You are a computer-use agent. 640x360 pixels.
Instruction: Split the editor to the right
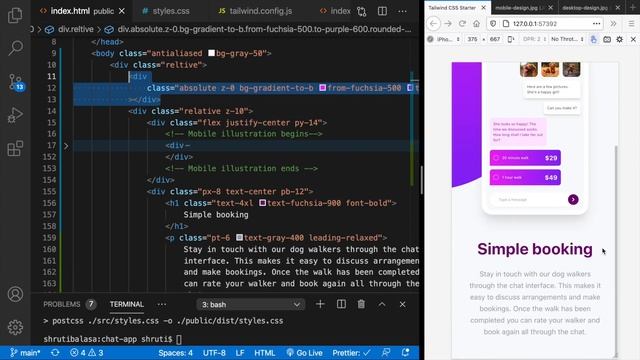[382, 11]
